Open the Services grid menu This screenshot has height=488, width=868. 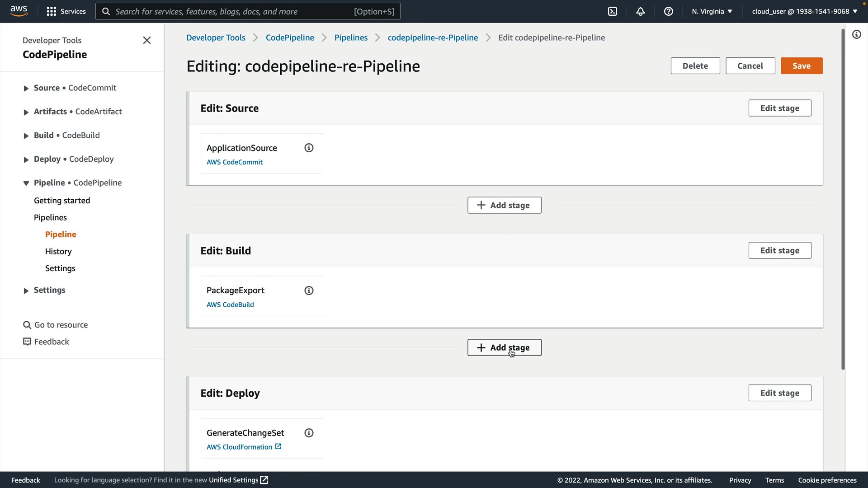pos(66,11)
